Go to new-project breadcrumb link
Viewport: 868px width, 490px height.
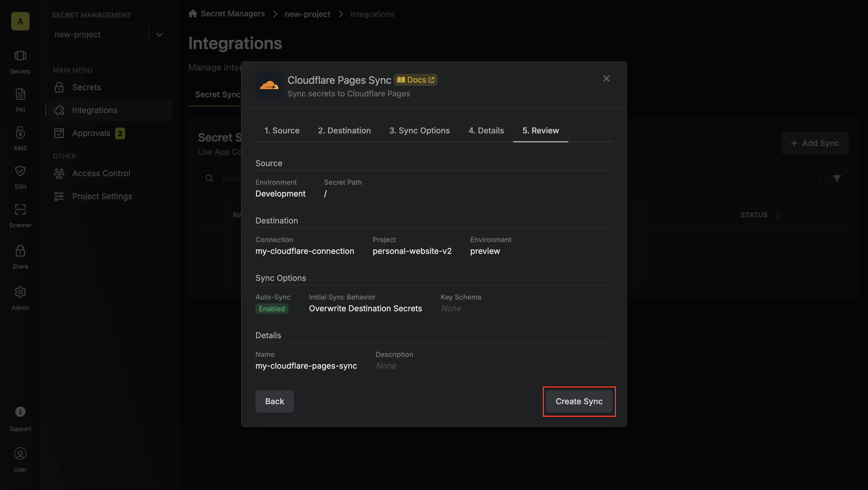click(307, 14)
